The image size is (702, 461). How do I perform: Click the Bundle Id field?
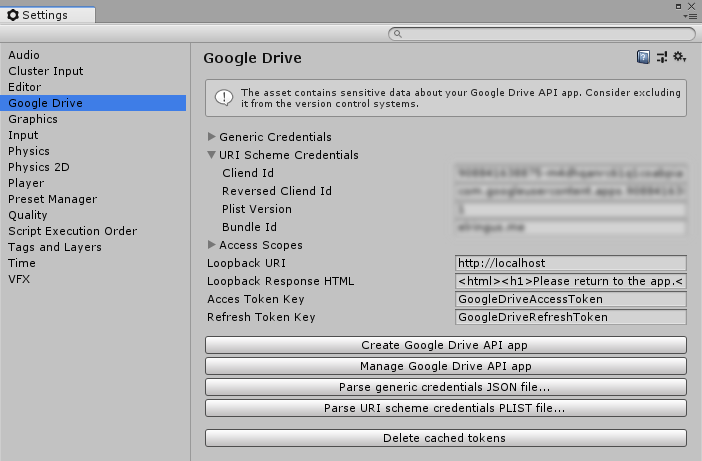click(x=570, y=227)
